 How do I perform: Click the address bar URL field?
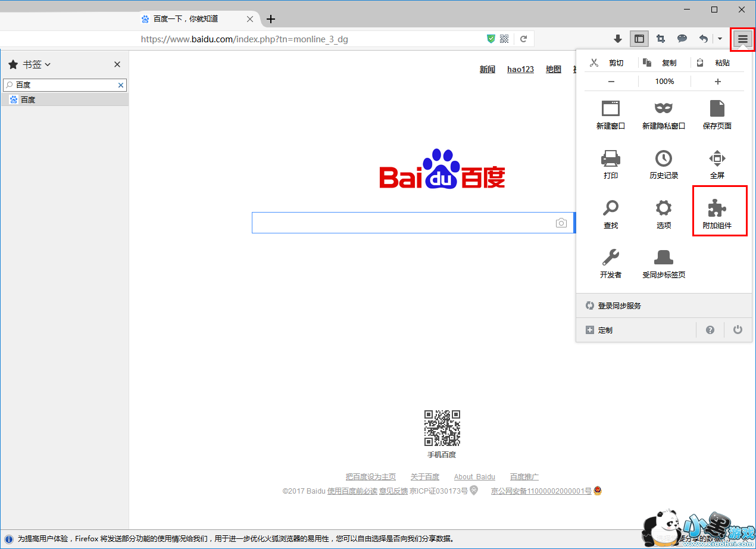(310, 39)
